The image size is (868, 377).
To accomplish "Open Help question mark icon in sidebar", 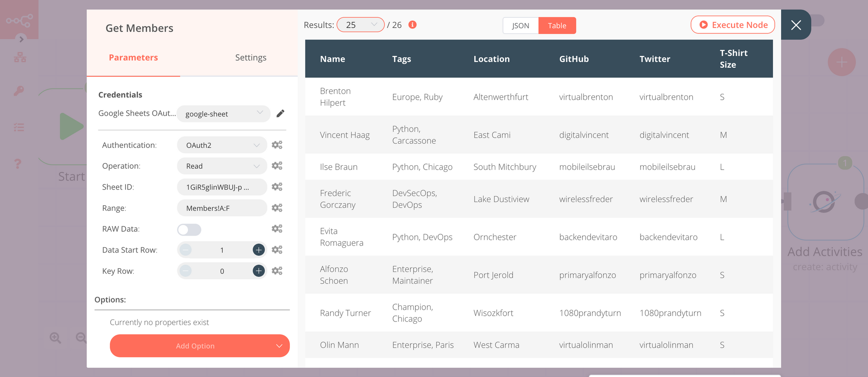I will (18, 164).
